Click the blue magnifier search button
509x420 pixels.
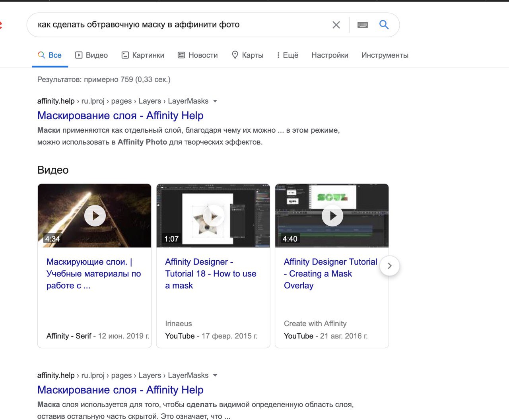pyautogui.click(x=384, y=25)
